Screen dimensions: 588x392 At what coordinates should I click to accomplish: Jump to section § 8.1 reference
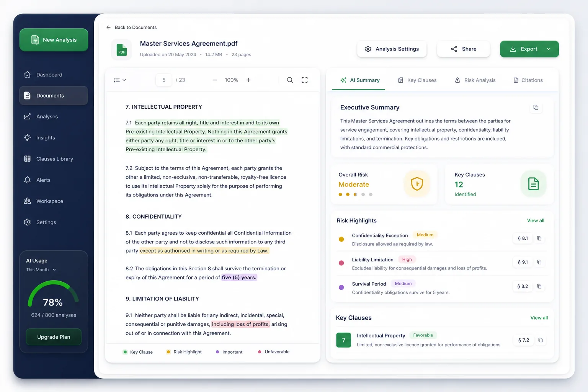(x=523, y=238)
